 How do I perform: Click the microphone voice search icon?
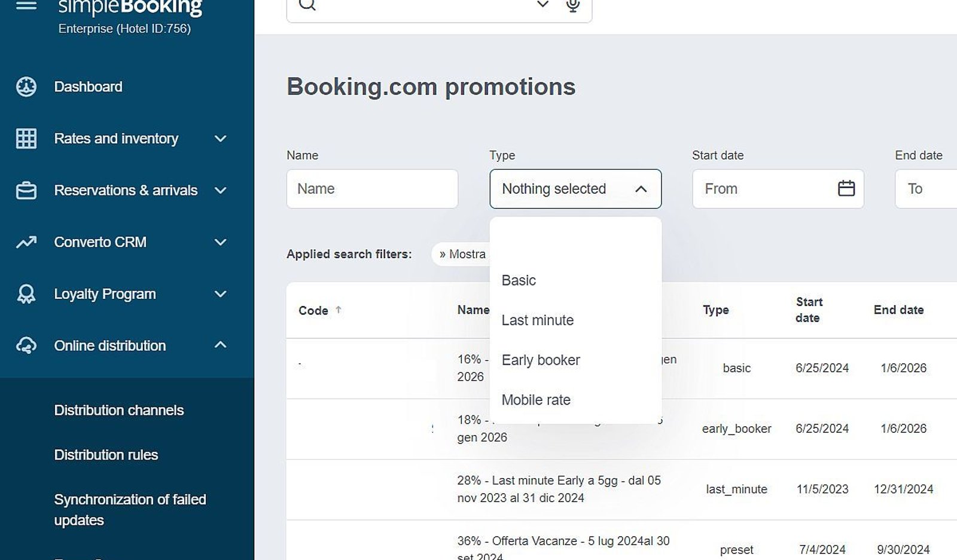pos(573,5)
